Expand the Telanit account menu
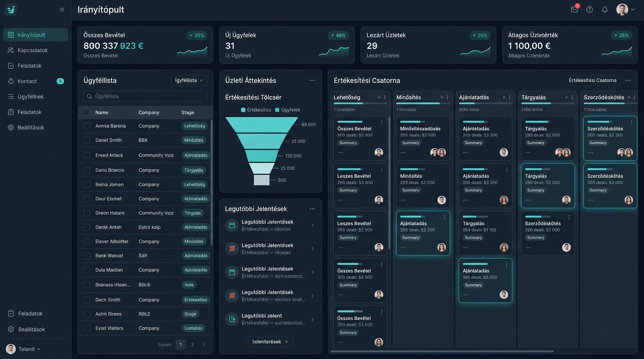Viewport: 644px width, 359px height. pyautogui.click(x=23, y=349)
